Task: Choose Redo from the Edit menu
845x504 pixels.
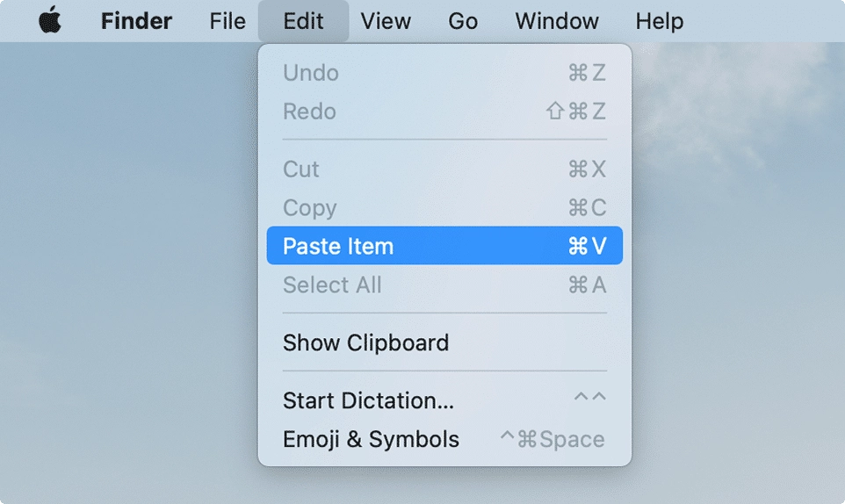Action: coord(309,112)
